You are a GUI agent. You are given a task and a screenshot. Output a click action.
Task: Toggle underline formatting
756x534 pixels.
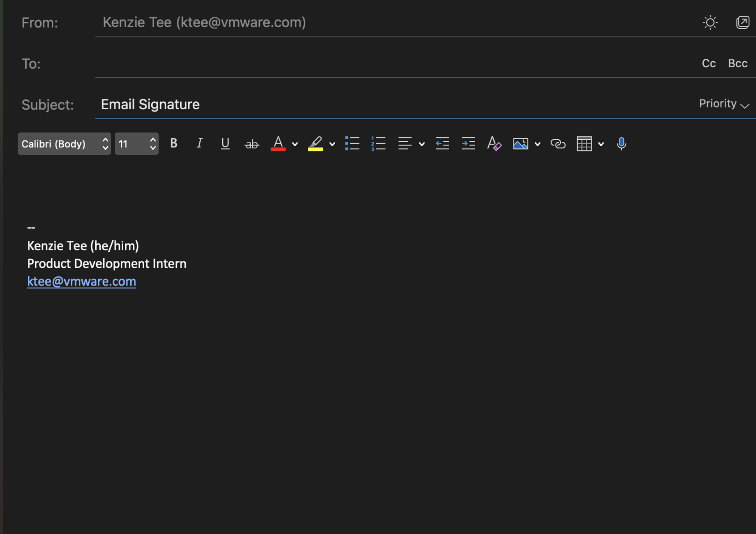tap(225, 144)
